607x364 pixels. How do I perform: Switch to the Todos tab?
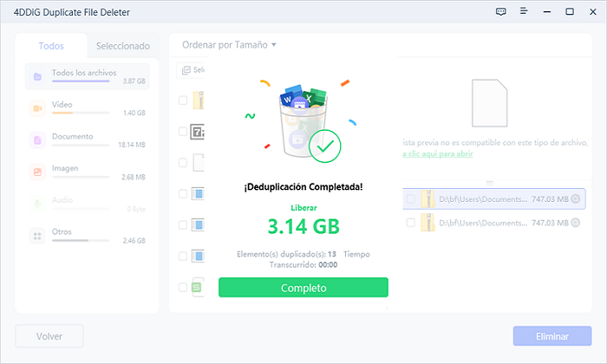click(x=51, y=46)
